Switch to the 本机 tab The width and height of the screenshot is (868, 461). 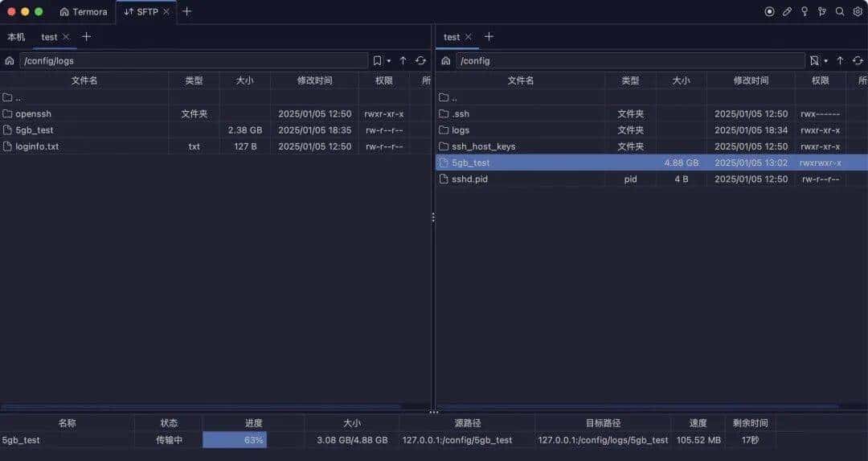(x=16, y=37)
